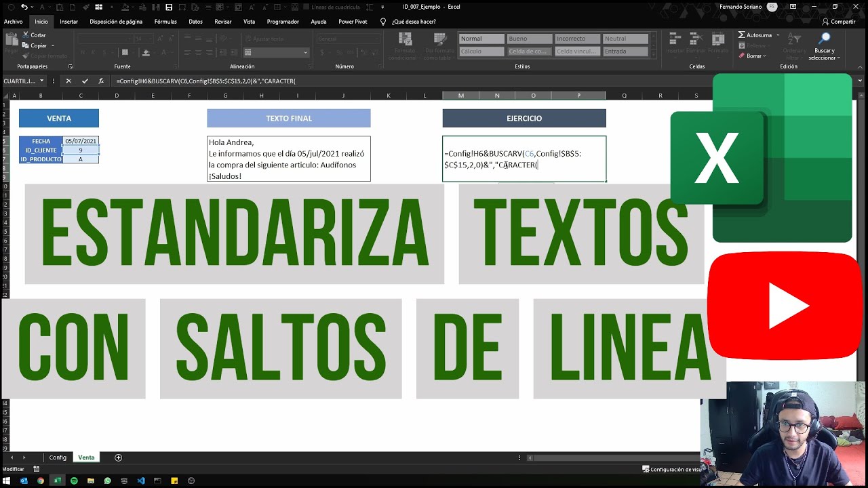868x488 pixels.
Task: Open the Windows Start menu
Action: 7,481
